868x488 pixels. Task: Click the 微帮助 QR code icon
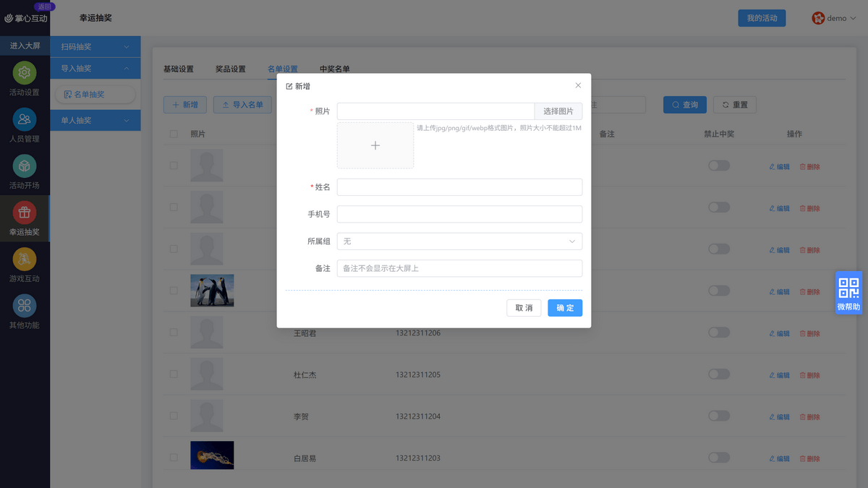[848, 288]
